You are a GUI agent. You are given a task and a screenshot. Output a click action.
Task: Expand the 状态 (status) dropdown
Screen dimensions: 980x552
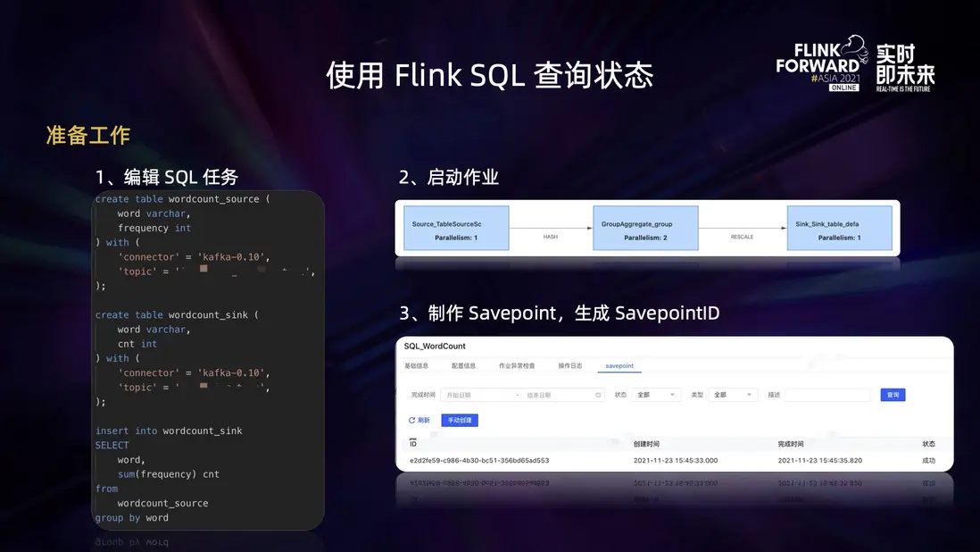tap(656, 395)
